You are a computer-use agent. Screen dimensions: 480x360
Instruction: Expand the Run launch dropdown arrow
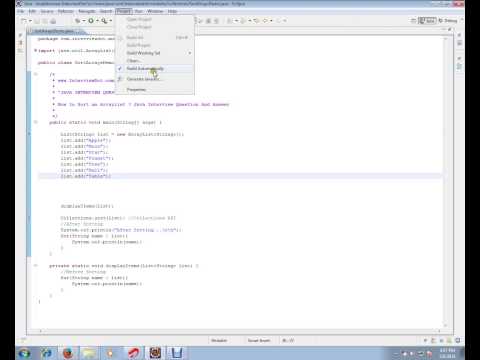[97, 21]
